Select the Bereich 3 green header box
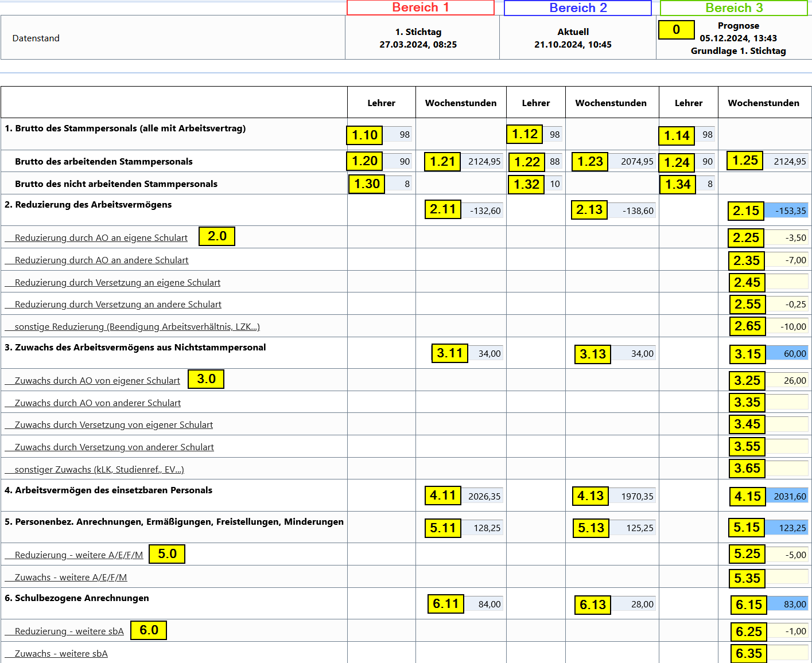Image resolution: width=812 pixels, height=663 pixels. tap(733, 8)
